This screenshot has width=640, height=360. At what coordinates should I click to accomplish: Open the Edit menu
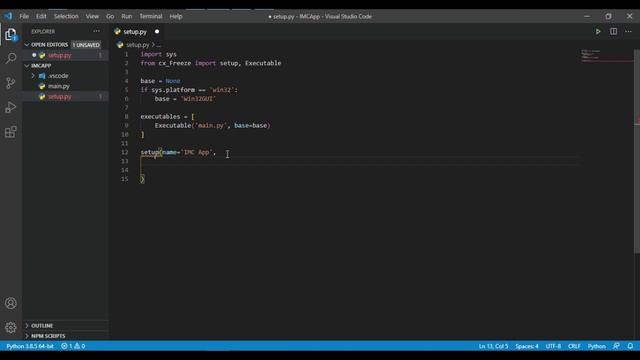(41, 16)
